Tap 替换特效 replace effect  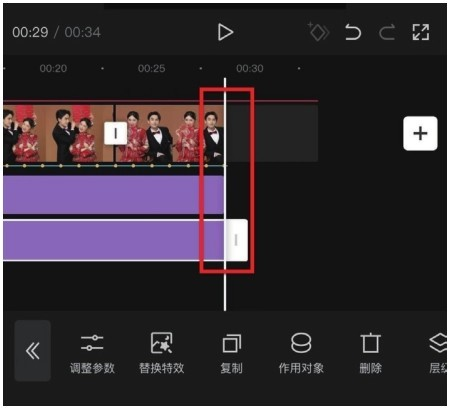[162, 354]
